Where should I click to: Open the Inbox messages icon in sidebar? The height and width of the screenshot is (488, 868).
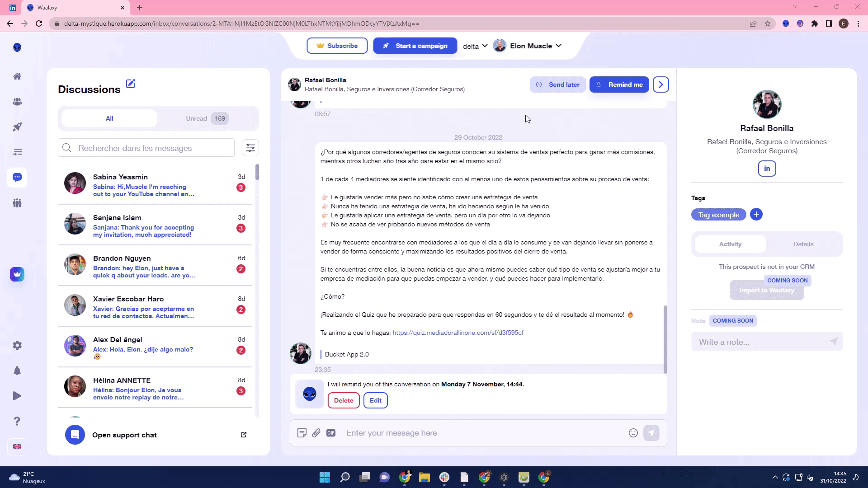[x=17, y=178]
